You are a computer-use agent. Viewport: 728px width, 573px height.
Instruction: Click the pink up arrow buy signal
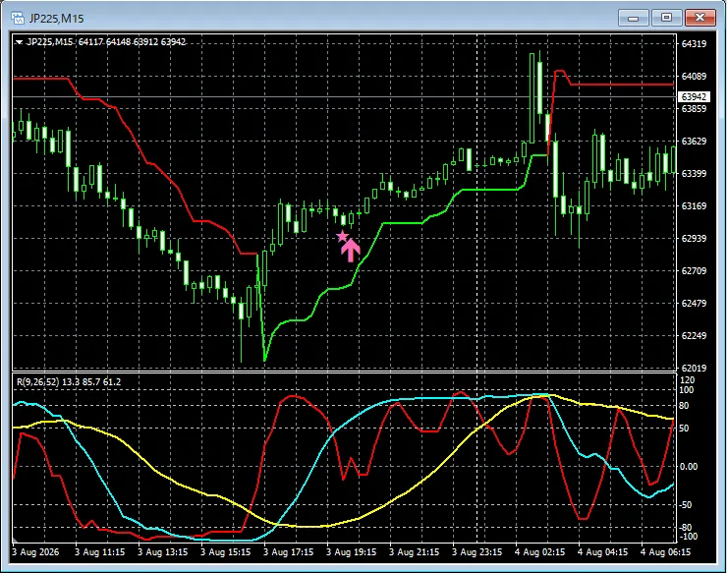click(351, 251)
